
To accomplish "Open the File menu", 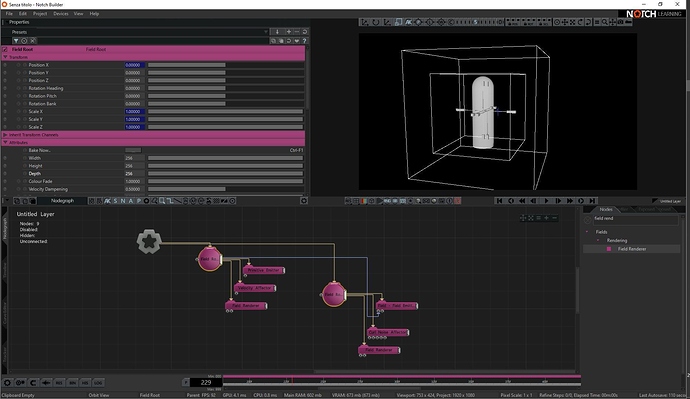I will coord(9,14).
